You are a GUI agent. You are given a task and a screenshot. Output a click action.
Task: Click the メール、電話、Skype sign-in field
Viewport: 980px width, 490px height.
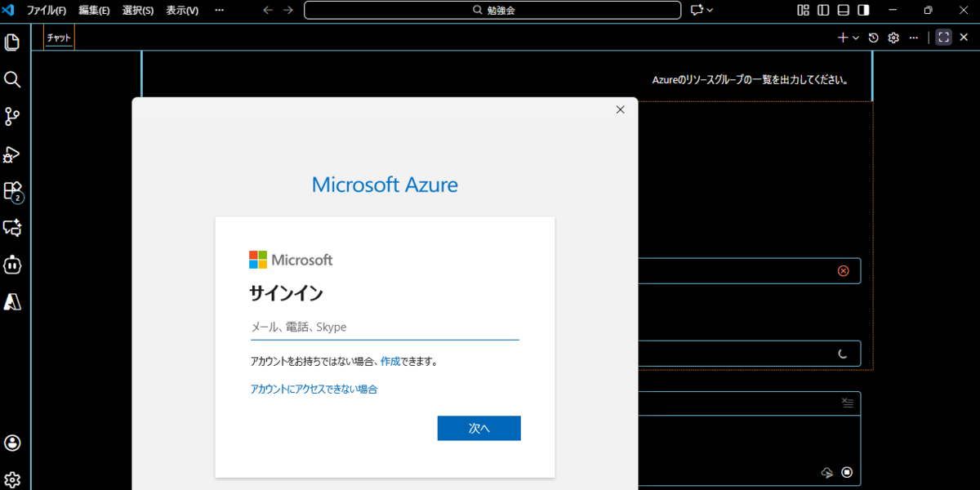click(385, 327)
